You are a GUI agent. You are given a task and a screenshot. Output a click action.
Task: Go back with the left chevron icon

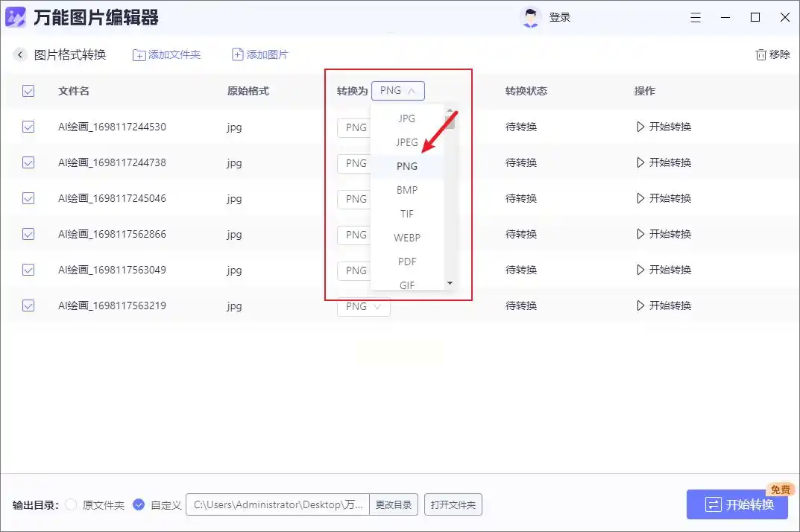click(20, 54)
